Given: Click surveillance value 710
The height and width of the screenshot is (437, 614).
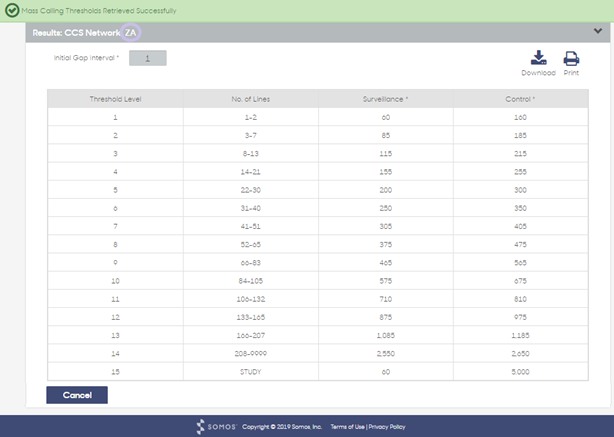Looking at the screenshot, I should [386, 299].
